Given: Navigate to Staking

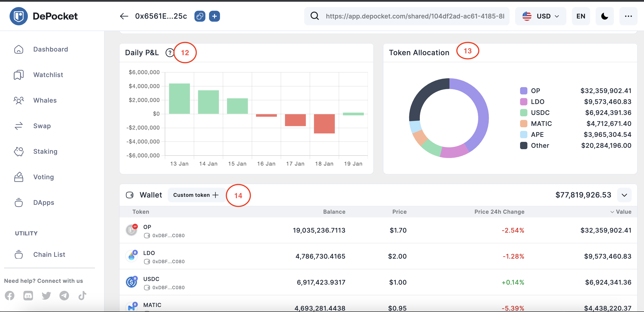Looking at the screenshot, I should 45,151.
